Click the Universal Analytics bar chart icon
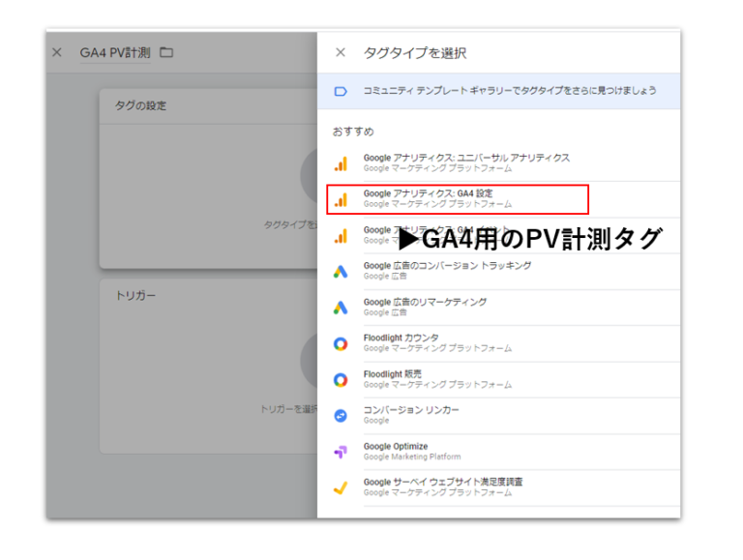Image resolution: width=743 pixels, height=560 pixels. (x=341, y=163)
